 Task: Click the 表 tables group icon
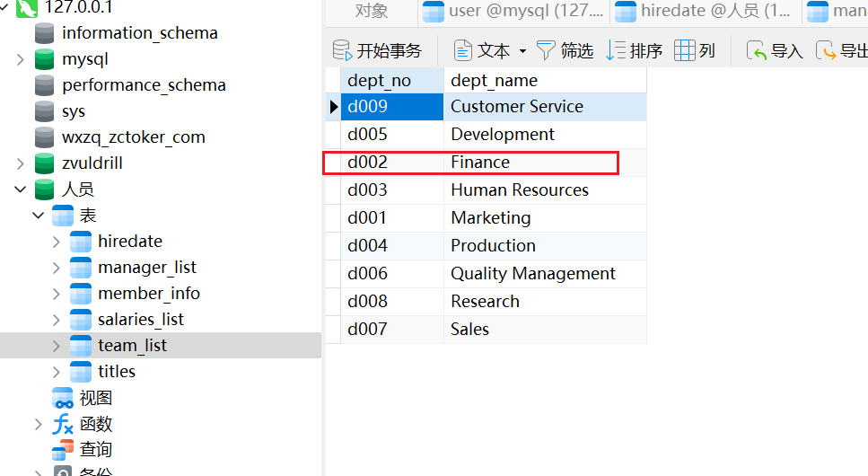point(63,216)
